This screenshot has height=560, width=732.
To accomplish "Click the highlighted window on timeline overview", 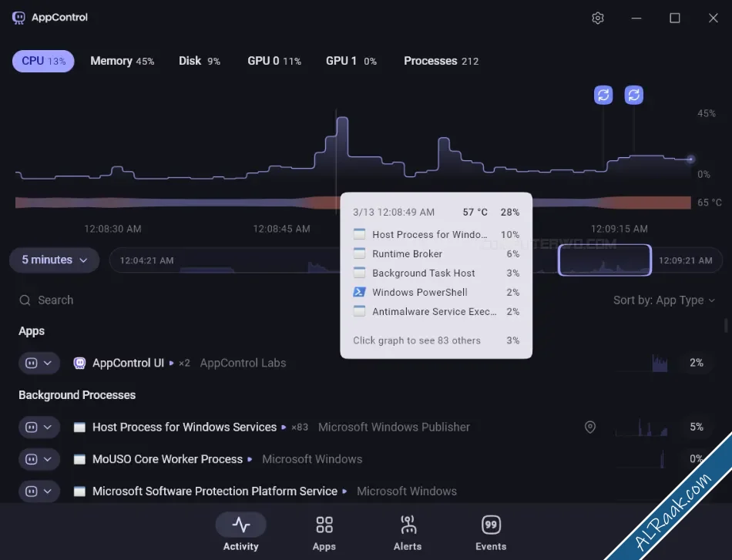I will pyautogui.click(x=605, y=260).
